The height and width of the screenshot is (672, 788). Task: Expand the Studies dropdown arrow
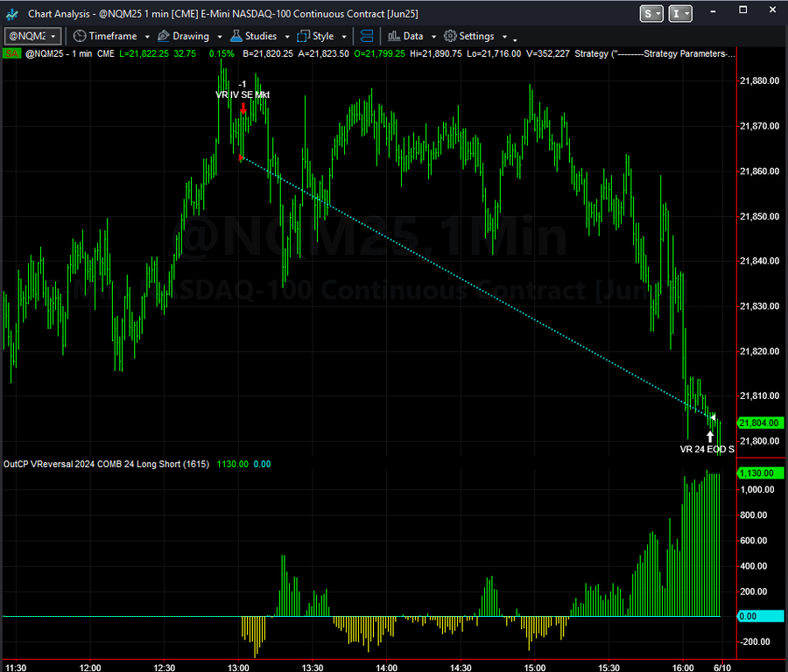coord(287,37)
